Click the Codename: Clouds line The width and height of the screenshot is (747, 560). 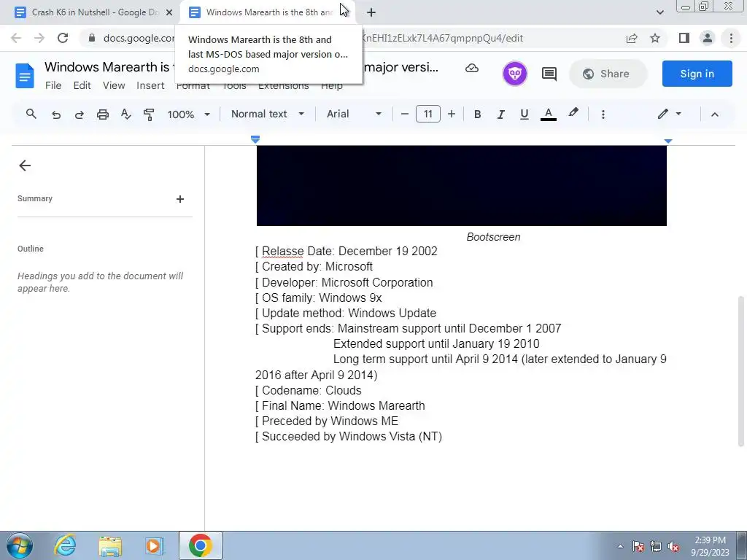pos(309,391)
